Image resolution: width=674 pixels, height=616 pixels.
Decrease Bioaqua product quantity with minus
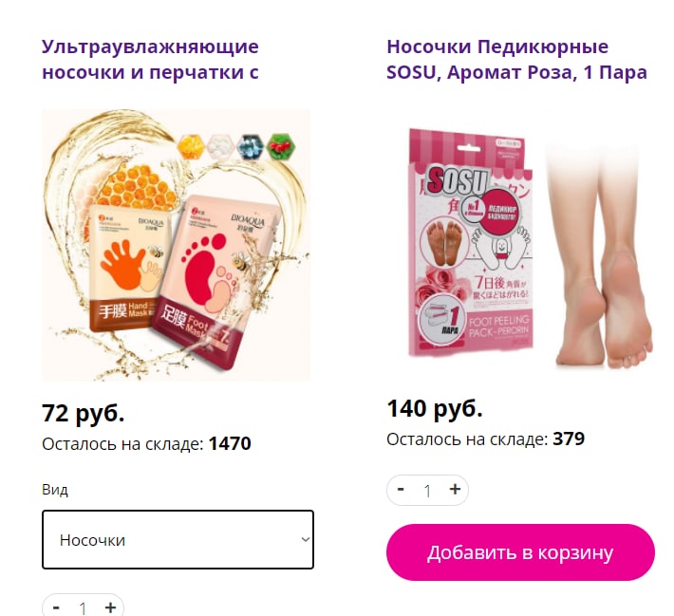[56, 607]
